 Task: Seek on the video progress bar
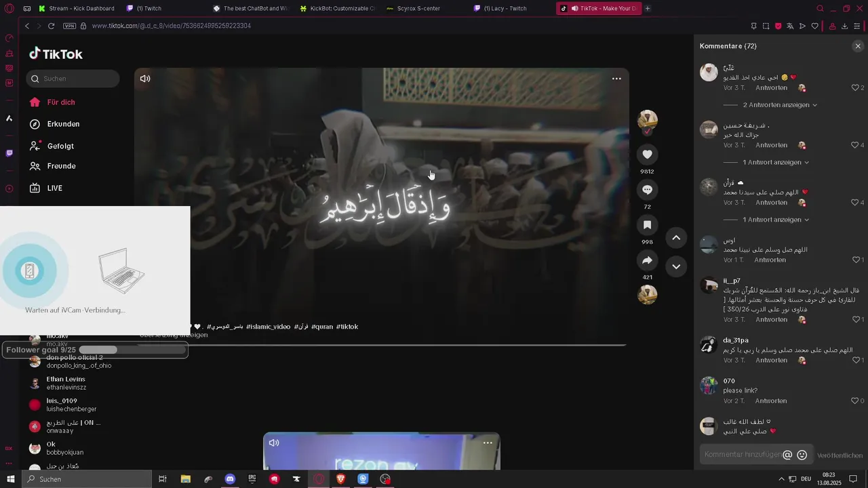click(382, 345)
